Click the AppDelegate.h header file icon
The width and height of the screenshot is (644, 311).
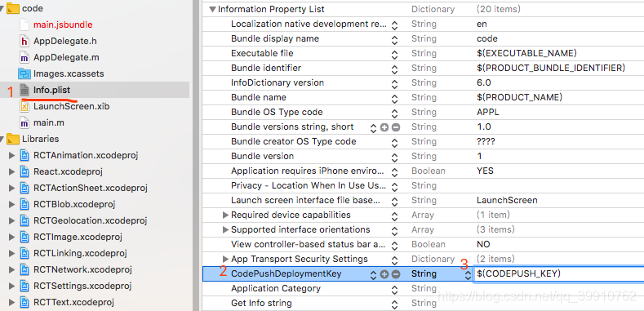[24, 41]
